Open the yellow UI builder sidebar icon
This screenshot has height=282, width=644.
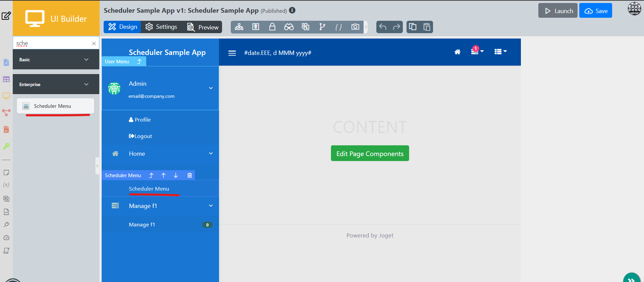[6, 96]
